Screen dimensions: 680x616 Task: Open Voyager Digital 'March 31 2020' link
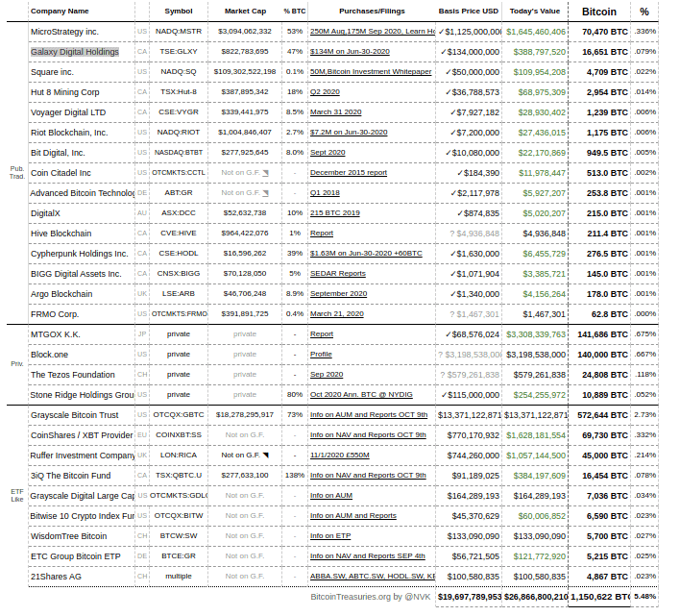tap(335, 111)
